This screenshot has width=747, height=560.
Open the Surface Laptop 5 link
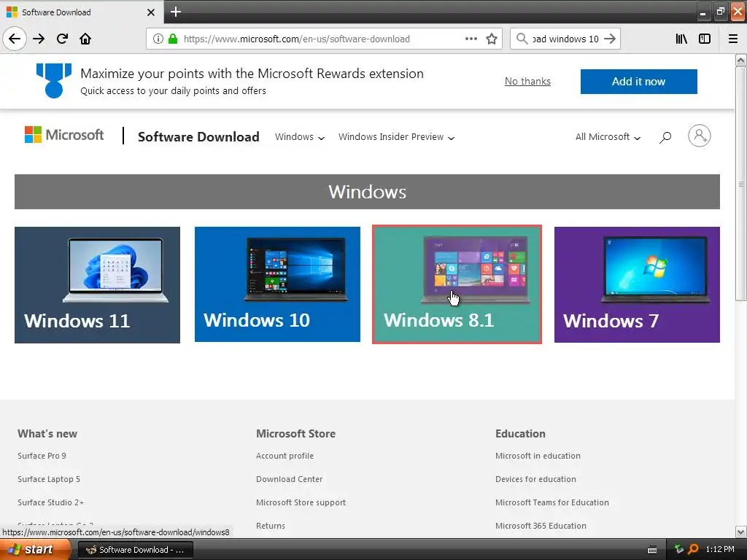(x=49, y=479)
